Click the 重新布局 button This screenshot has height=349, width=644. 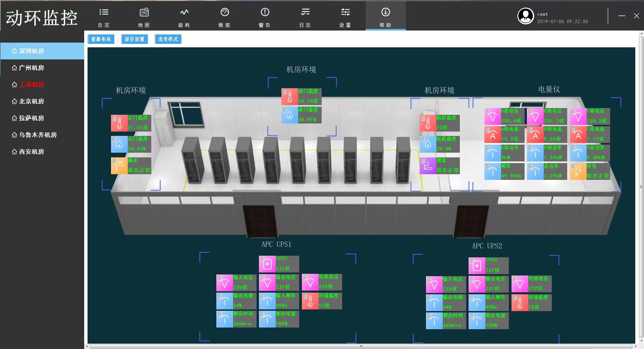tap(101, 39)
